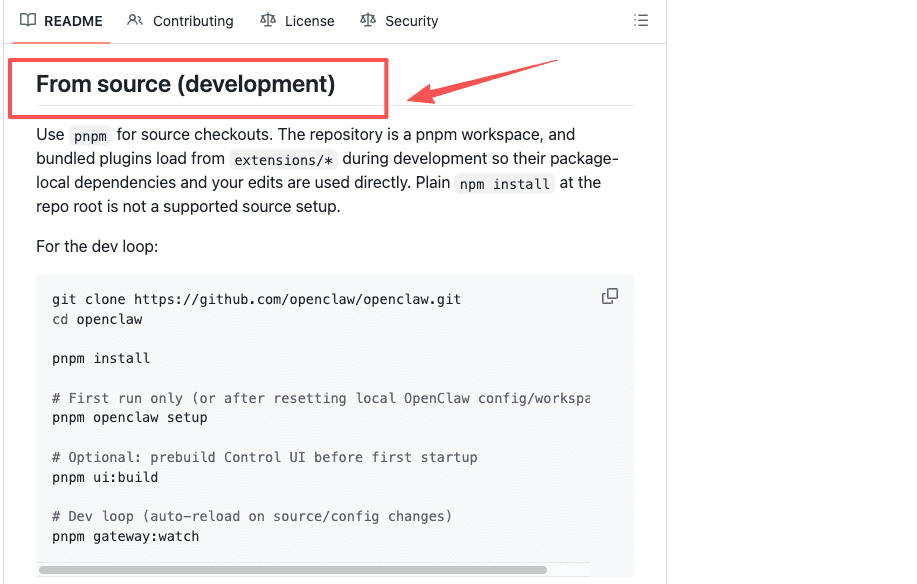Click the horizontal scrollbar under the code block
Viewport: 917px width, 584px height.
pyautogui.click(x=293, y=570)
